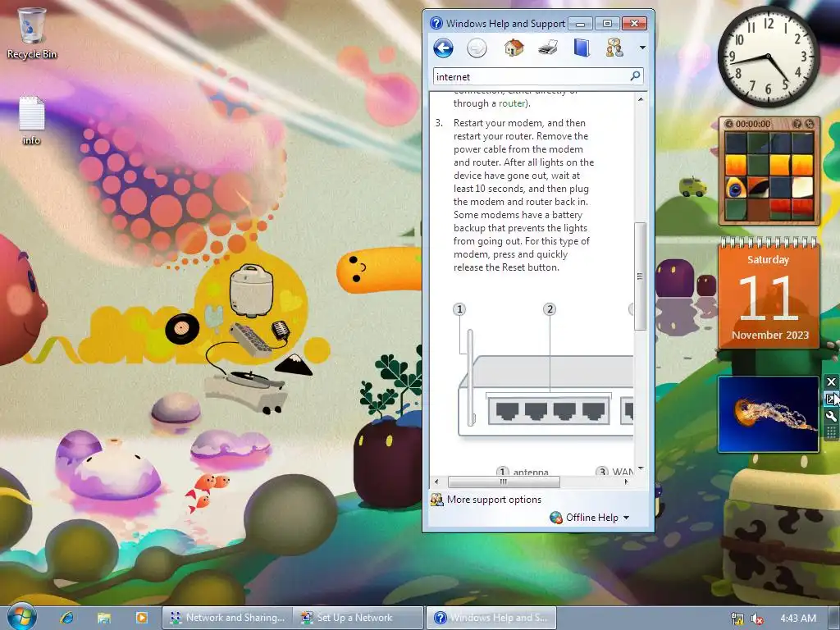This screenshot has width=840, height=630.
Task: Click the scroll down arrow in Help window
Action: tap(640, 469)
